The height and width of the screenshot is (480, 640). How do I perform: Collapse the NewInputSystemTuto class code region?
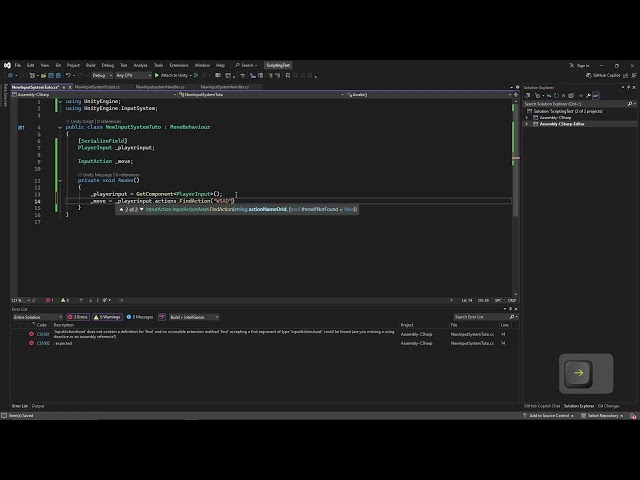[x=60, y=127]
